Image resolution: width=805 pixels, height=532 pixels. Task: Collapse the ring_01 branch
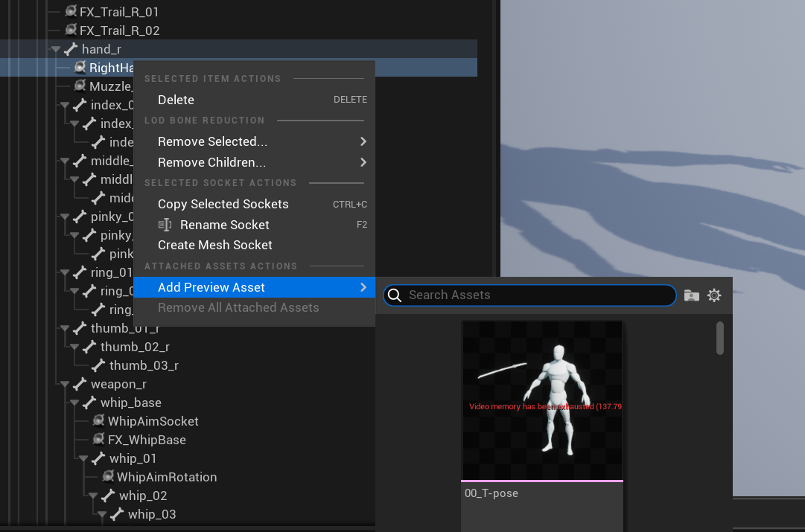pyautogui.click(x=65, y=272)
